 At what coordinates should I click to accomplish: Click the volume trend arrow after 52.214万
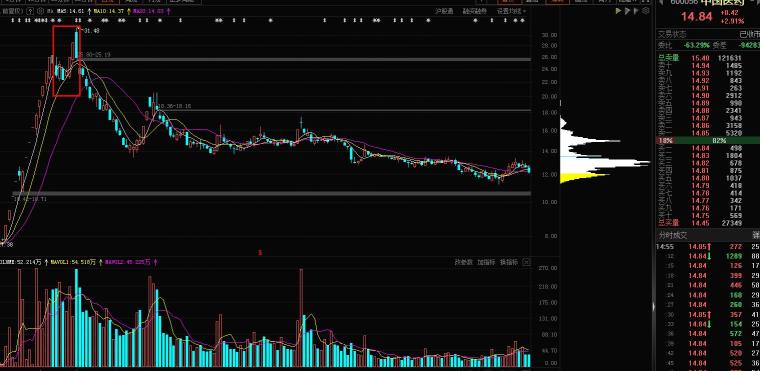pos(47,262)
